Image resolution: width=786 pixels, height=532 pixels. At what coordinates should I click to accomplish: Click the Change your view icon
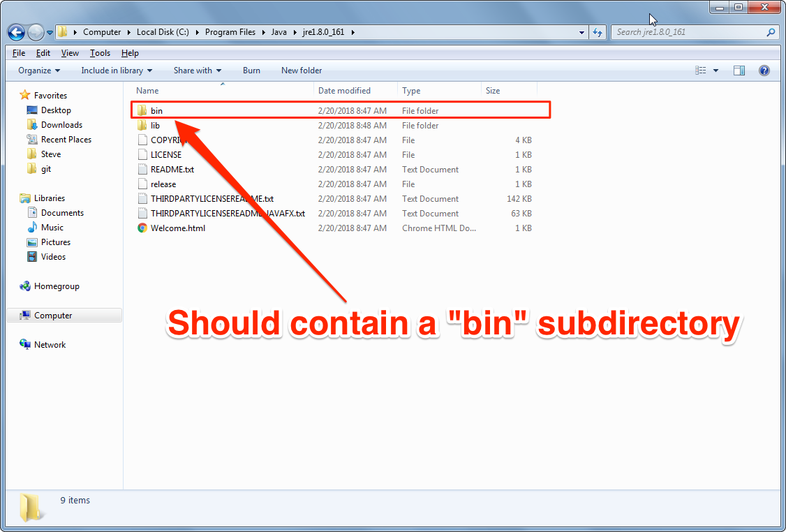pos(700,71)
